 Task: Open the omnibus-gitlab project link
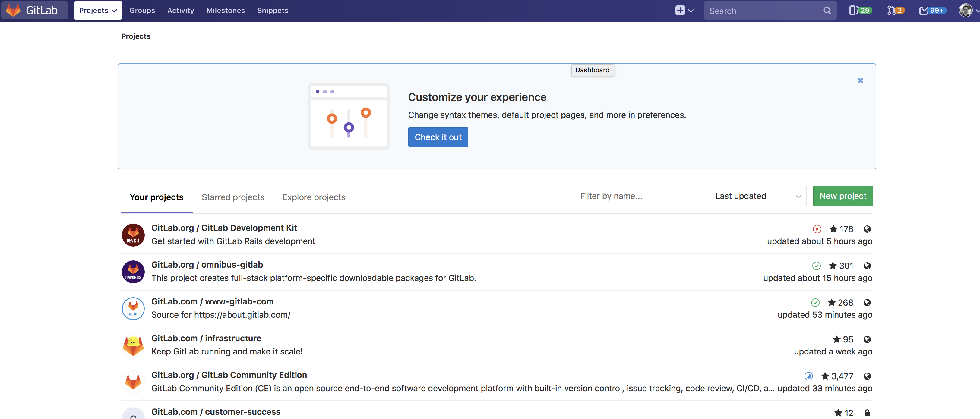pyautogui.click(x=207, y=265)
